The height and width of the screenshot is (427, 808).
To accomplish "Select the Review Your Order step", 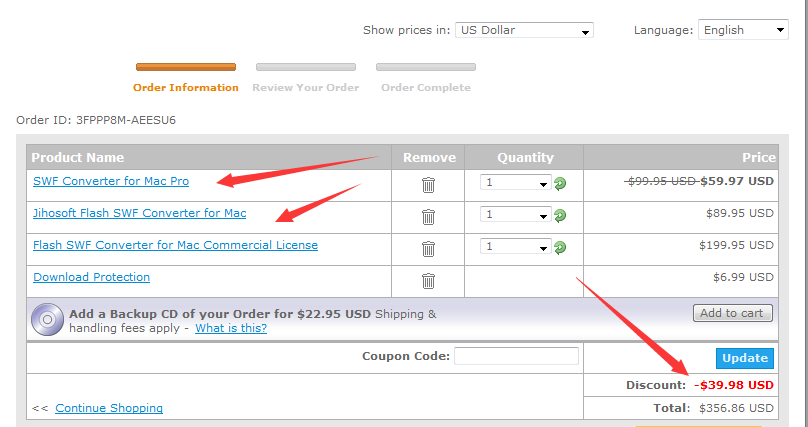I will tap(306, 88).
